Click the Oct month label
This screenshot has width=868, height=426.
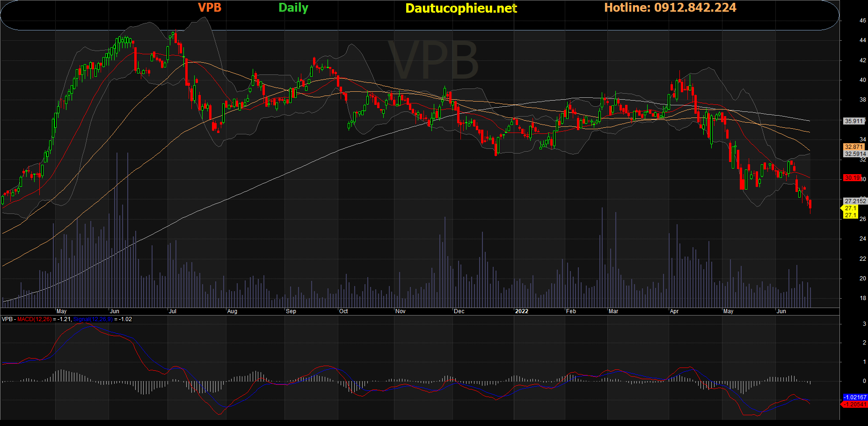(x=343, y=311)
